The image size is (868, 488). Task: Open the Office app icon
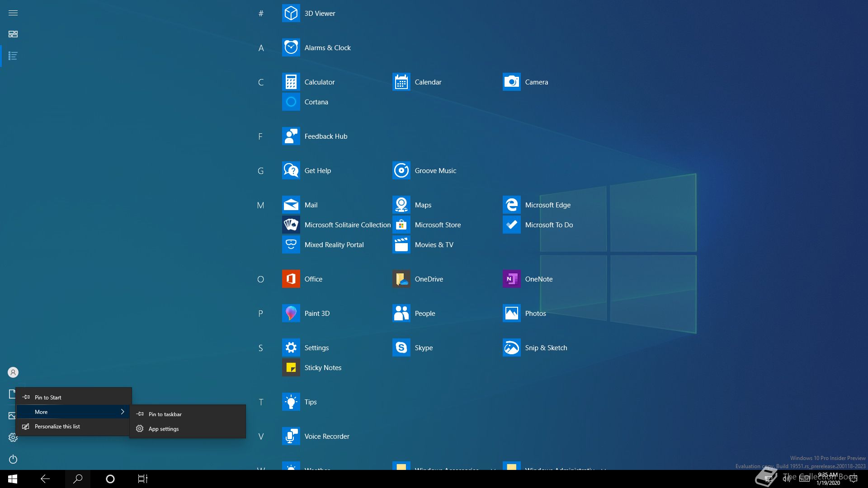(x=291, y=279)
